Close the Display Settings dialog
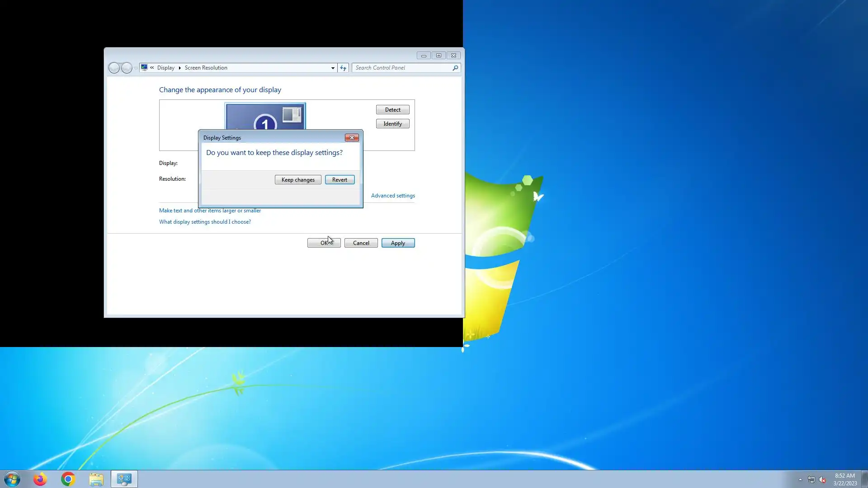 pyautogui.click(x=352, y=138)
